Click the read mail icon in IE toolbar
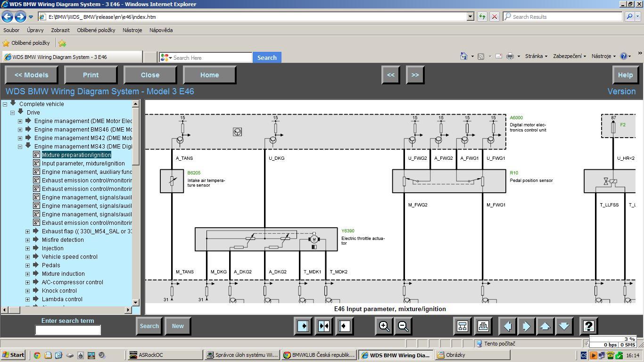 [498, 56]
